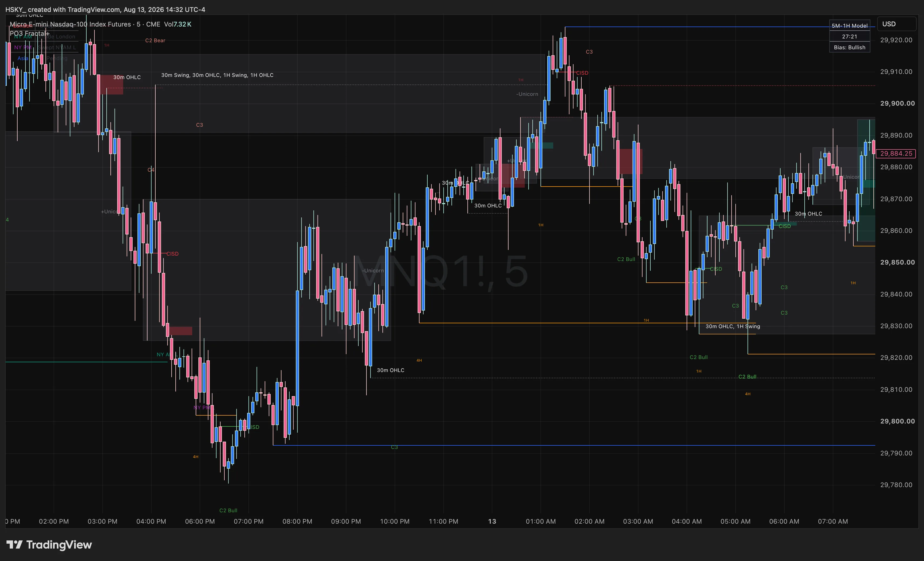
Task: Click the 29,850.00 price axis label
Action: tap(897, 262)
